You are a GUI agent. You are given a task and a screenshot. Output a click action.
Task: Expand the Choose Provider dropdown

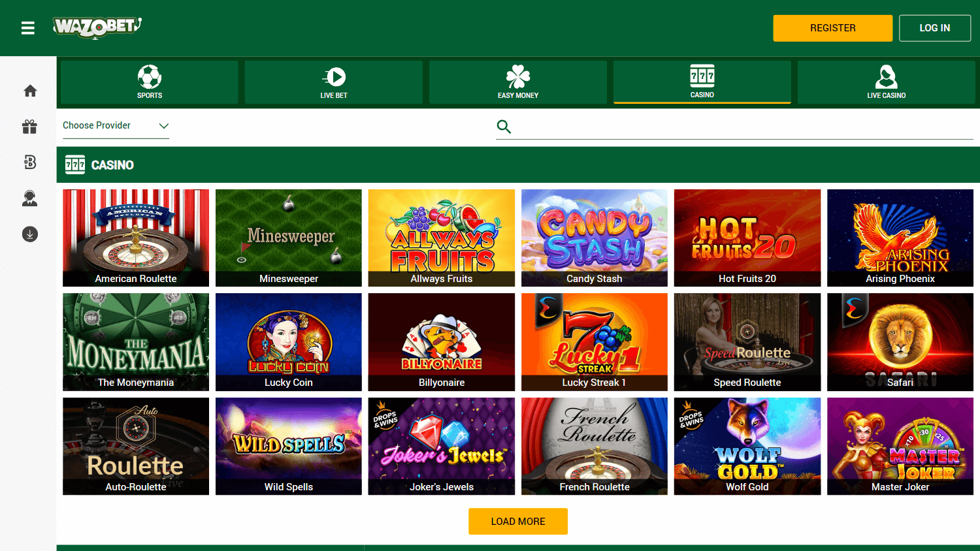click(x=116, y=125)
